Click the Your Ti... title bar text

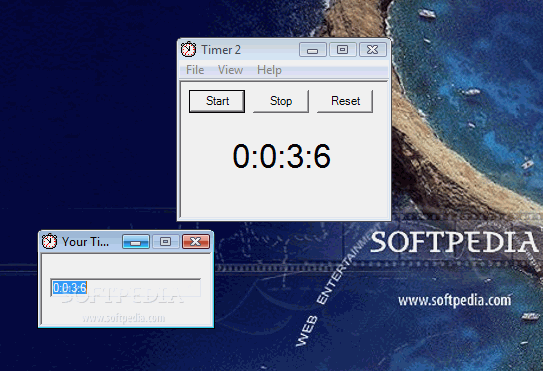pos(85,241)
